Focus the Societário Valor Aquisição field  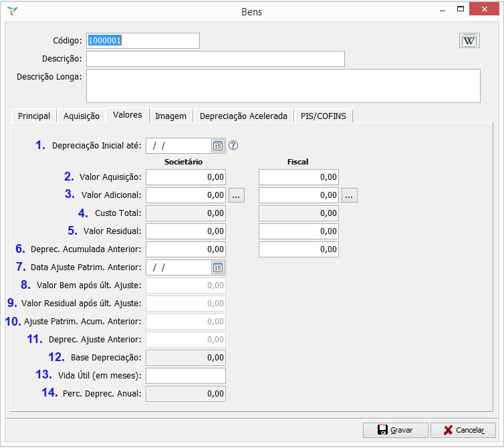point(186,177)
